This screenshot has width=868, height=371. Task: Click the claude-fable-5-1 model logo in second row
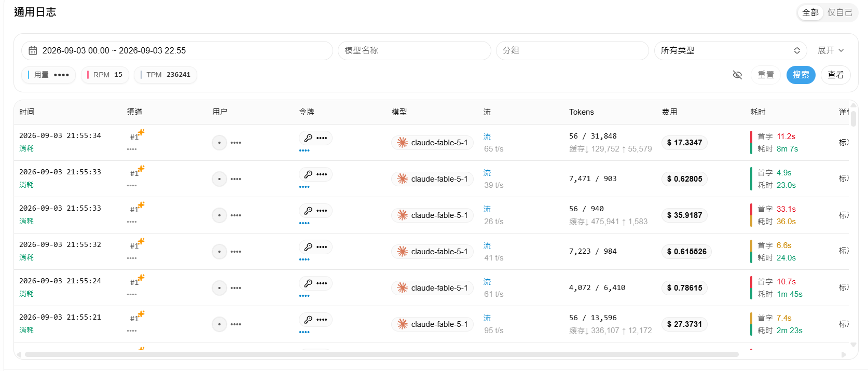(x=402, y=179)
